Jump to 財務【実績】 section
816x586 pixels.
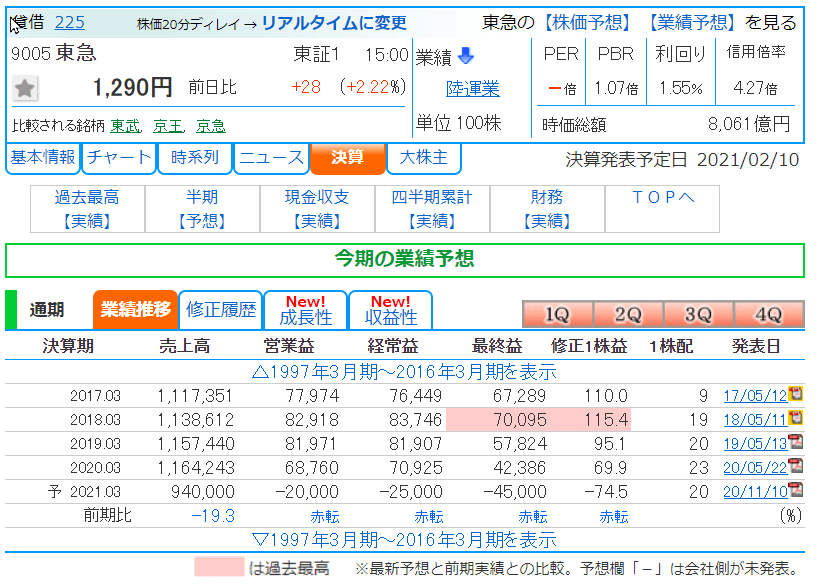547,209
